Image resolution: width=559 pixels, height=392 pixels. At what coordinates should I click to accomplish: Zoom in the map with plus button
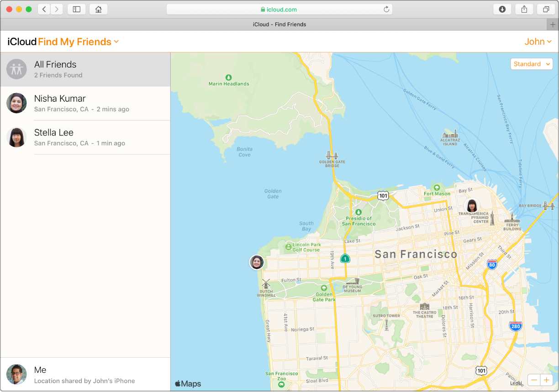(547, 380)
